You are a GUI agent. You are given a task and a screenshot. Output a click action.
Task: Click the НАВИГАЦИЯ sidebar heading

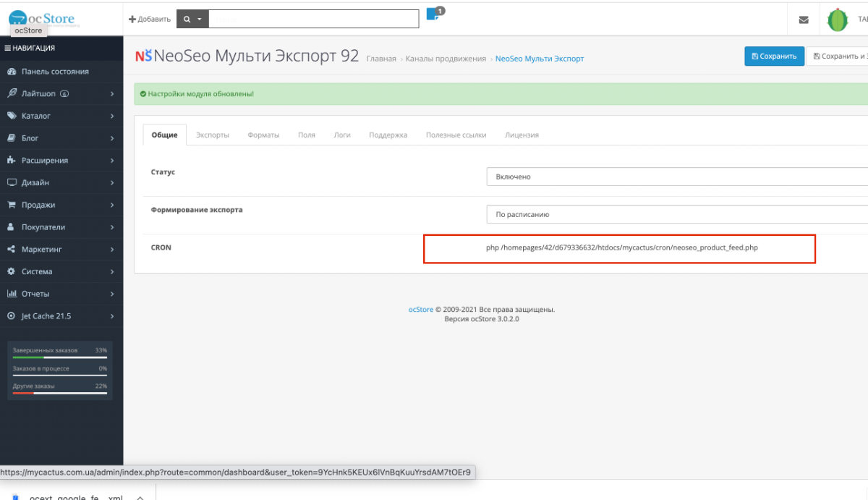coord(34,48)
